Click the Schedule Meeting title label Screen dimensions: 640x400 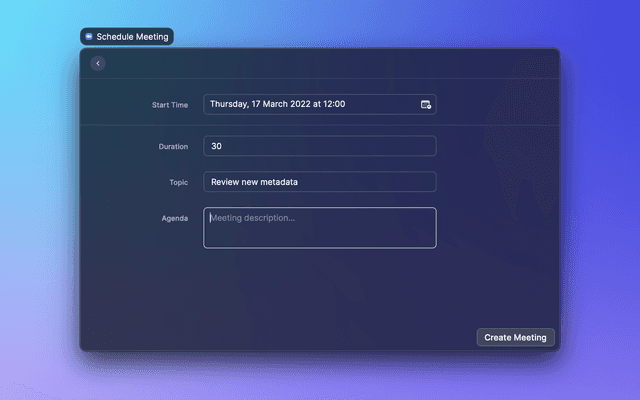coord(132,36)
